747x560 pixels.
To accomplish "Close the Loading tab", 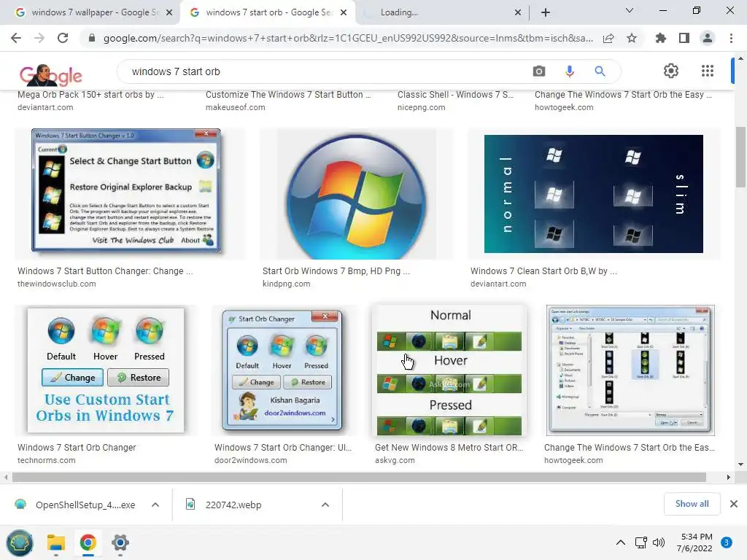I will point(518,12).
